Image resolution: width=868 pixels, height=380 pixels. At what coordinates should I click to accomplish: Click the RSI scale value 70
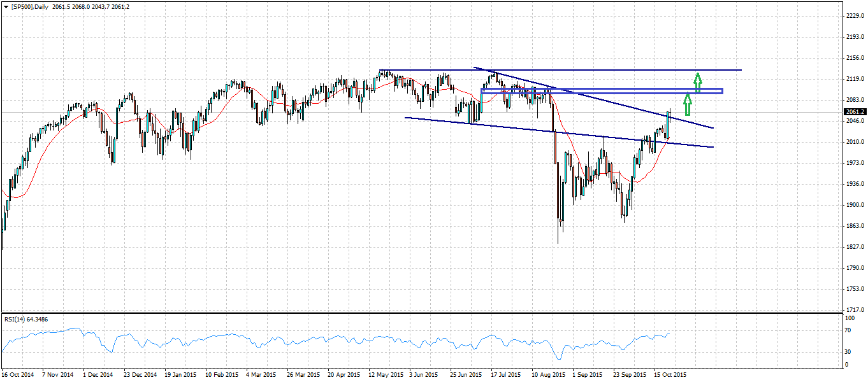coord(848,331)
